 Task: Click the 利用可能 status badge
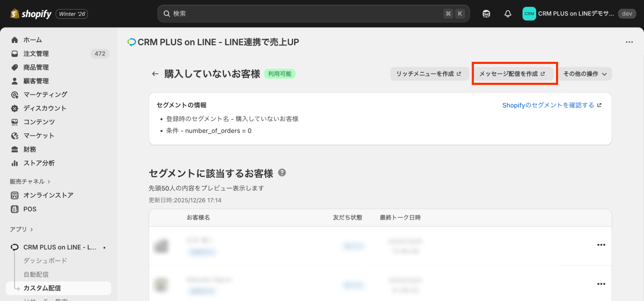click(280, 74)
